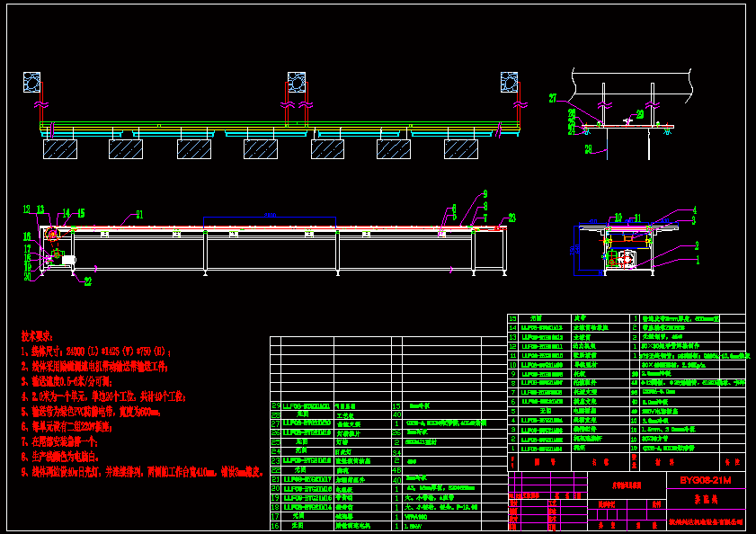The width and height of the screenshot is (756, 534).
Task: Select callout number 15 near the drive end
Action: pyautogui.click(x=81, y=213)
